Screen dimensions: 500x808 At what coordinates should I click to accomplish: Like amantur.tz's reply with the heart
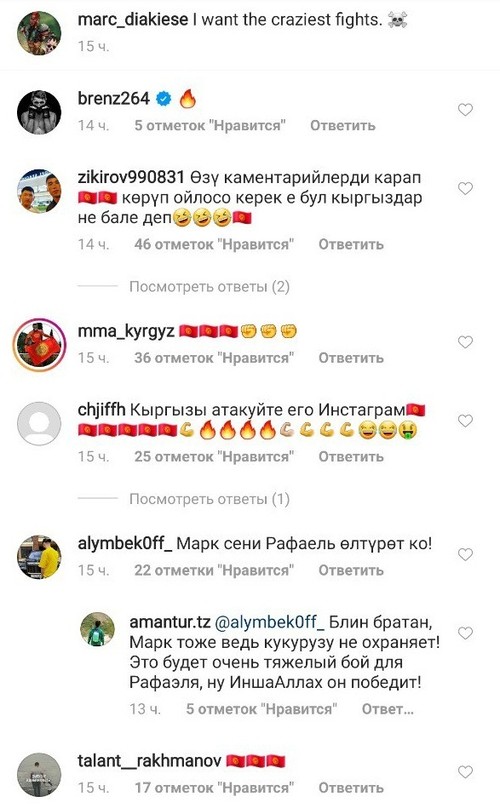[465, 633]
